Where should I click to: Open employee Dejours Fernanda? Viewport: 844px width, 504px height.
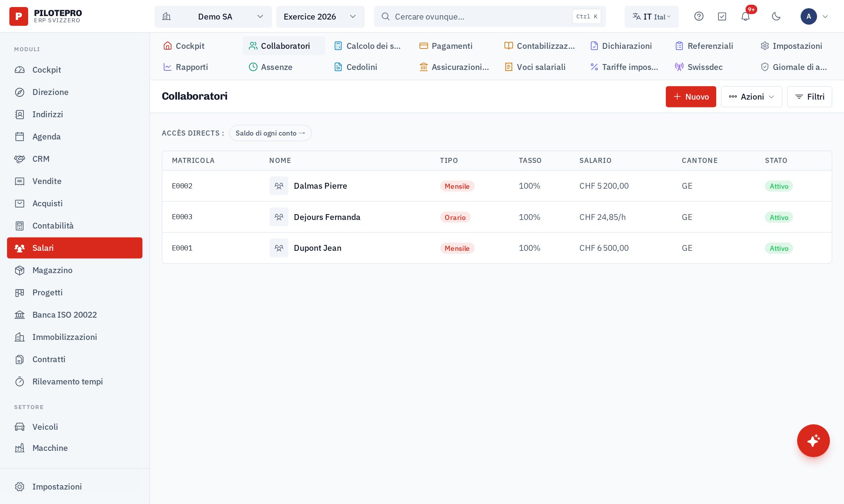click(327, 217)
